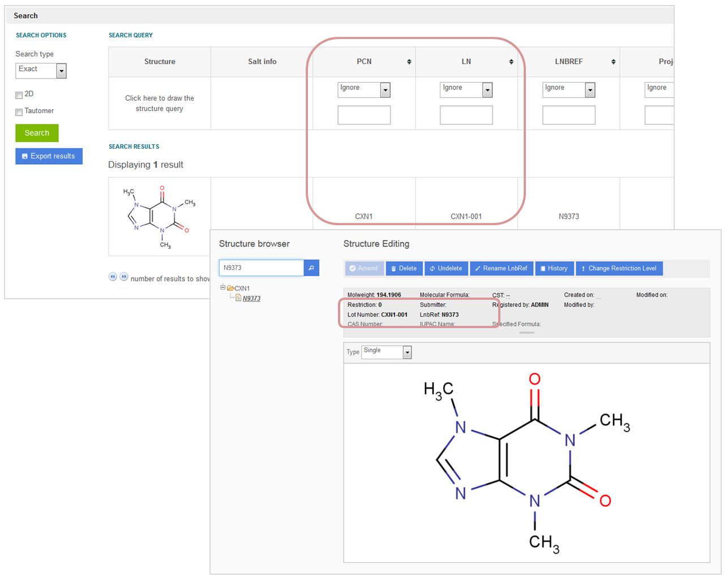The height and width of the screenshot is (581, 728).
Task: Open the History toolbar button
Action: (554, 268)
